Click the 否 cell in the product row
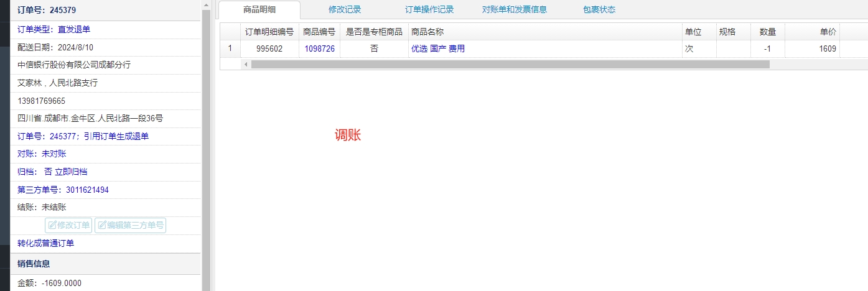This screenshot has height=291, width=868. coord(374,48)
